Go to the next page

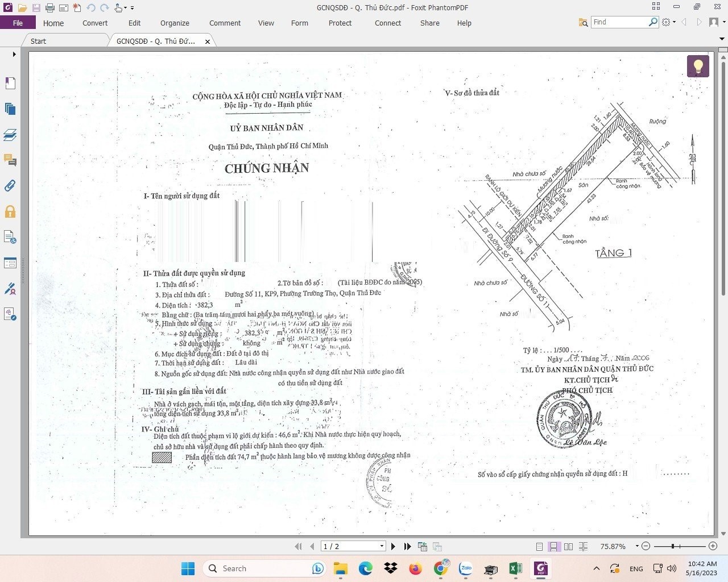coord(393,546)
